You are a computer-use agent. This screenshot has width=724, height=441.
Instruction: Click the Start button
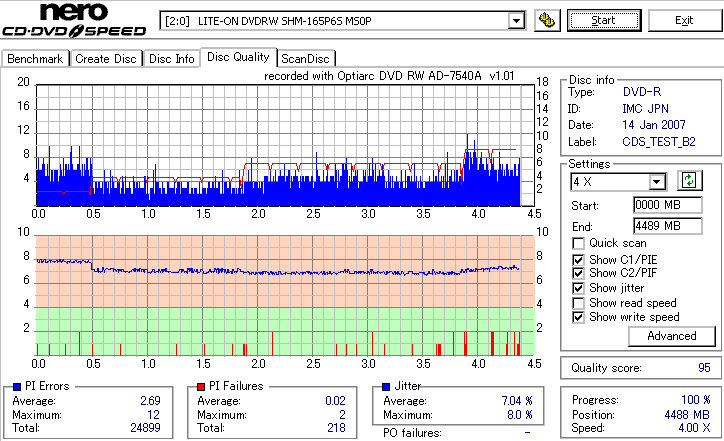click(x=604, y=20)
